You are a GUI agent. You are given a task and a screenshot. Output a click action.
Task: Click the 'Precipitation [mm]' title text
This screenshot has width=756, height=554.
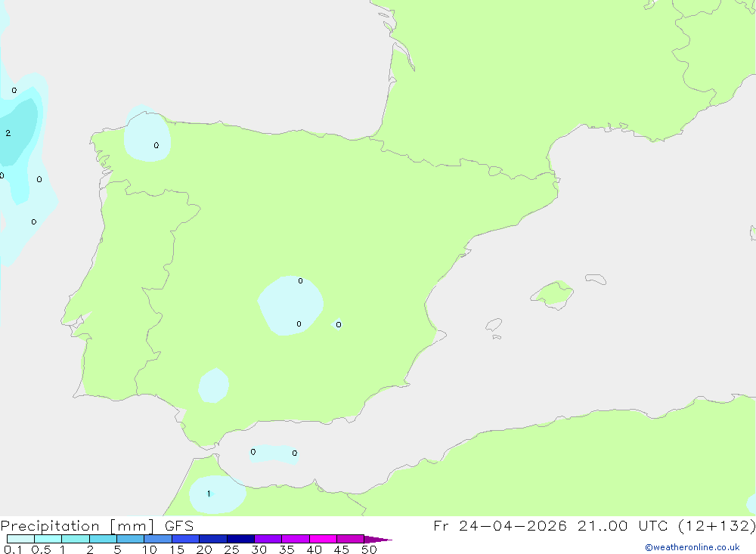click(77, 526)
